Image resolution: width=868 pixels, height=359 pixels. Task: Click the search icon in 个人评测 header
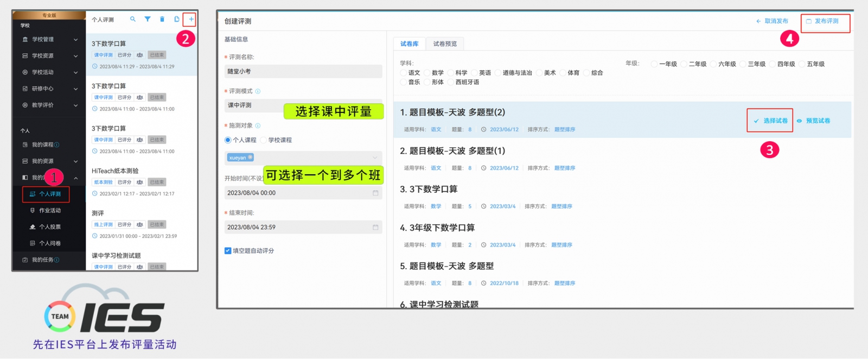click(133, 19)
